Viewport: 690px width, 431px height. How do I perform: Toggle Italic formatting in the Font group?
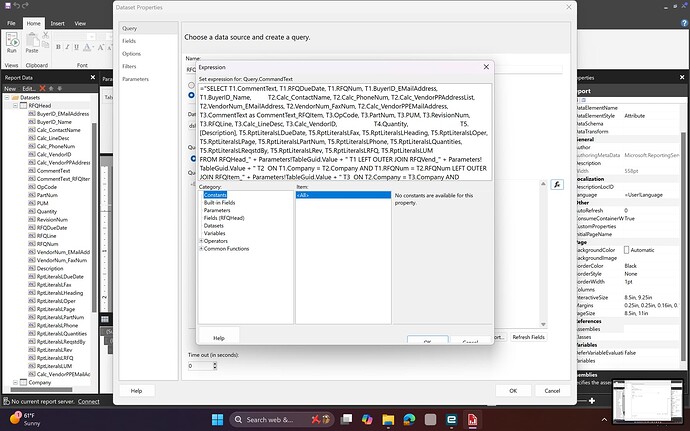point(67,47)
